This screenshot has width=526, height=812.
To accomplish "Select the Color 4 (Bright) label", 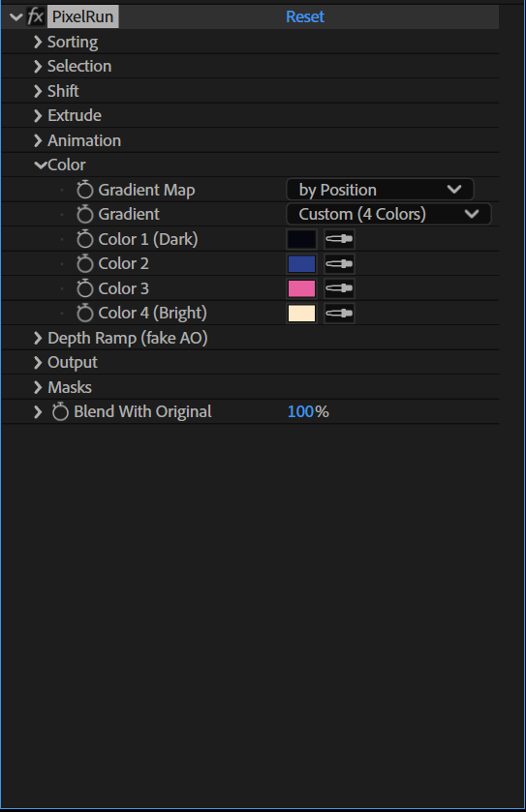I will tap(152, 314).
